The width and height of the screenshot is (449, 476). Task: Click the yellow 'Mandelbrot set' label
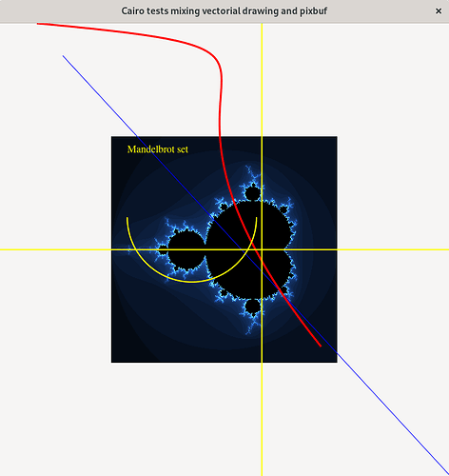pyautogui.click(x=158, y=149)
